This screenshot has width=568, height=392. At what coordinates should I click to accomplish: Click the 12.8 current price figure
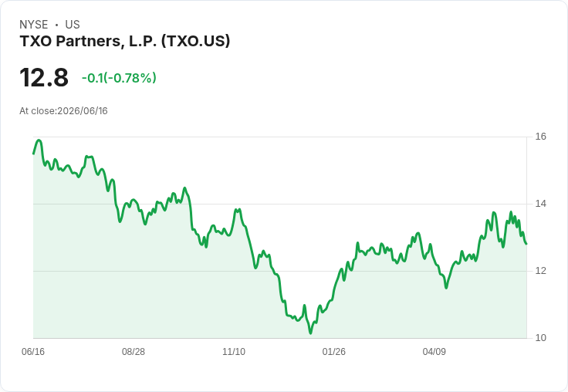(x=44, y=77)
